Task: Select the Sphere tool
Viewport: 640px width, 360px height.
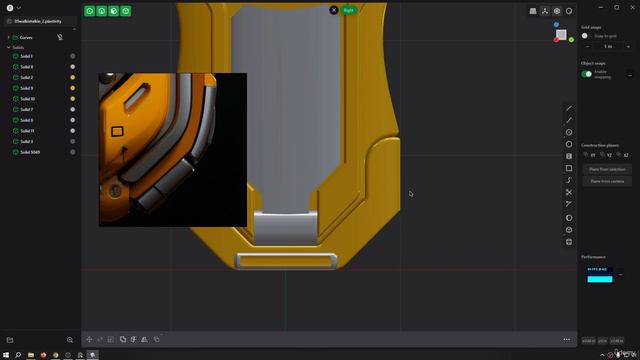Action: pos(569,218)
